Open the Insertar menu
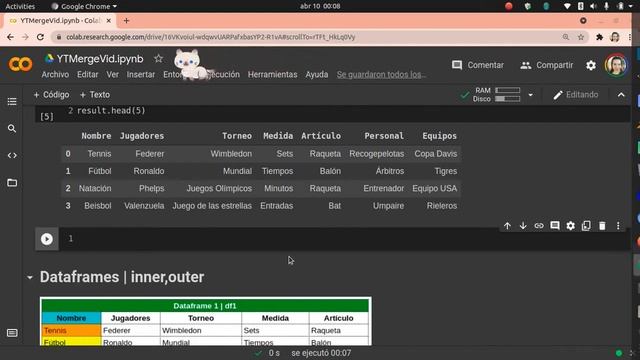The width and height of the screenshot is (640, 360). click(x=141, y=75)
